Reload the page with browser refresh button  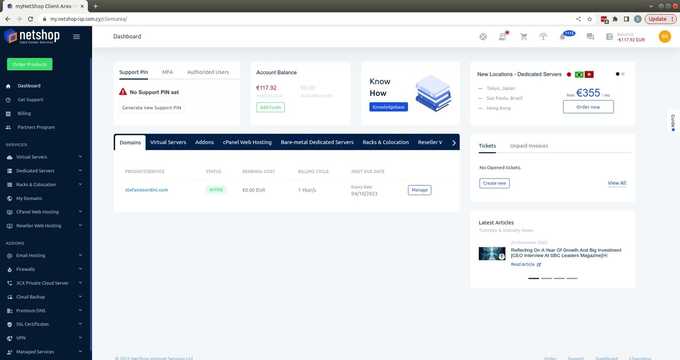tap(30, 19)
